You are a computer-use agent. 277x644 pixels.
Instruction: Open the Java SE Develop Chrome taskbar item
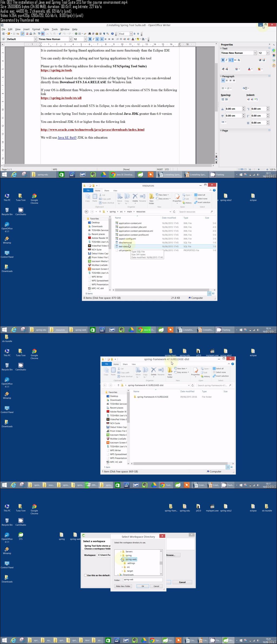click(122, 174)
